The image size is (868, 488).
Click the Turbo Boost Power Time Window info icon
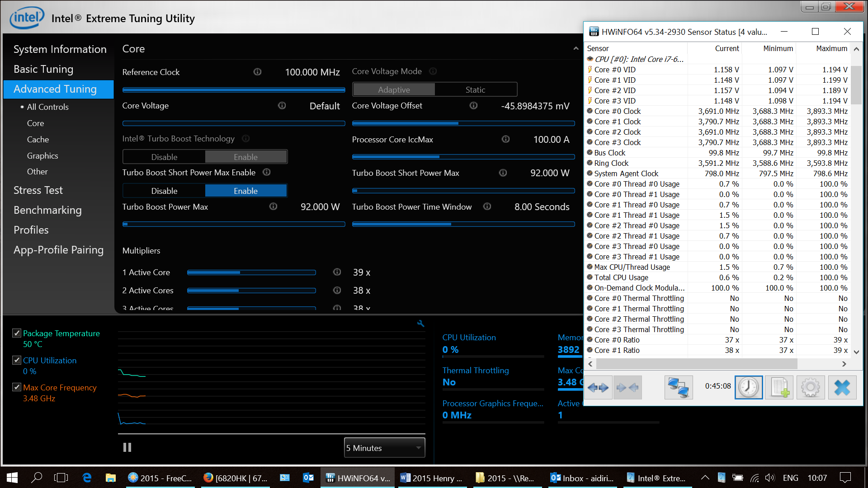tap(487, 206)
